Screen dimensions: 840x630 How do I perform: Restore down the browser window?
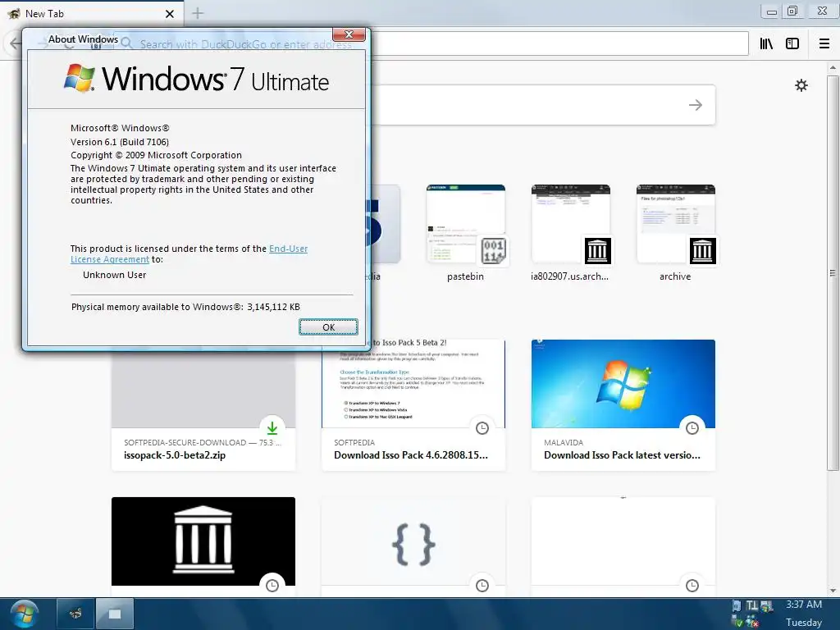[792, 11]
